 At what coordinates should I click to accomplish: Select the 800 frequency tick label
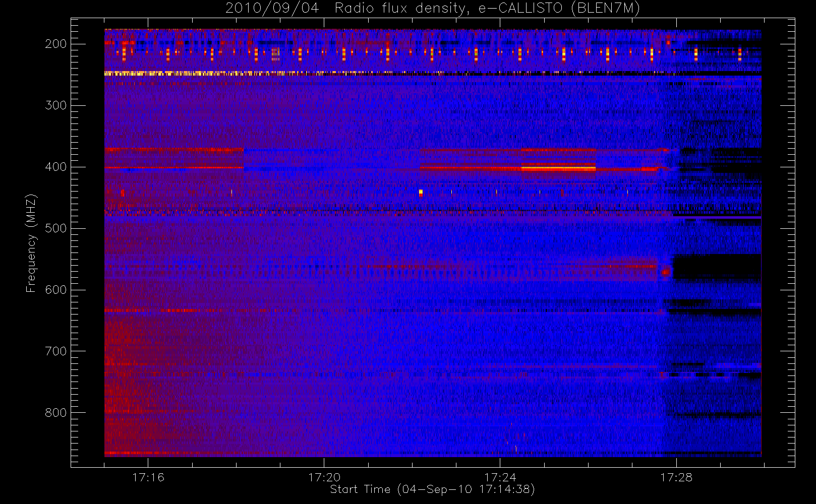(55, 413)
